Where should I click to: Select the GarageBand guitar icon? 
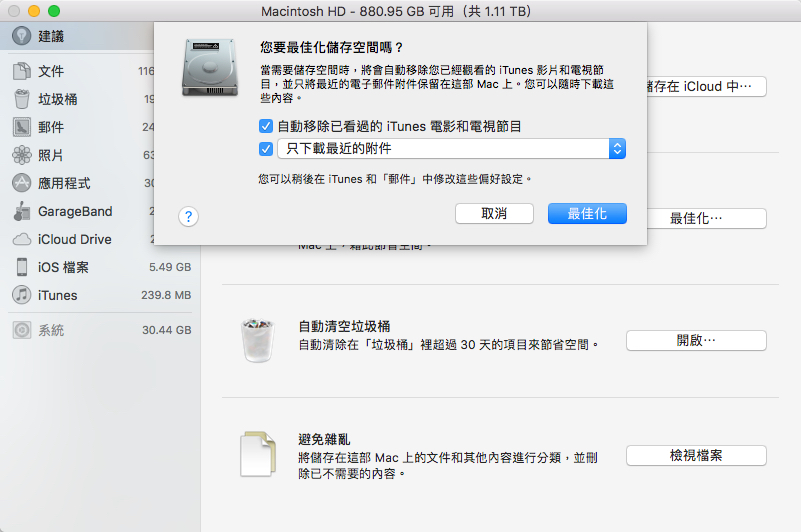click(21, 211)
